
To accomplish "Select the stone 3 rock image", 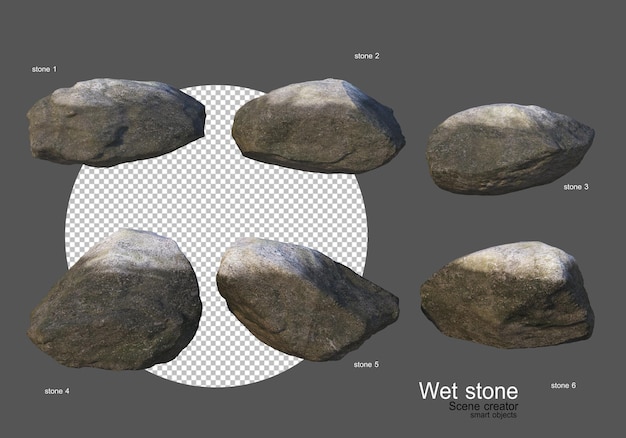I will pos(510,149).
